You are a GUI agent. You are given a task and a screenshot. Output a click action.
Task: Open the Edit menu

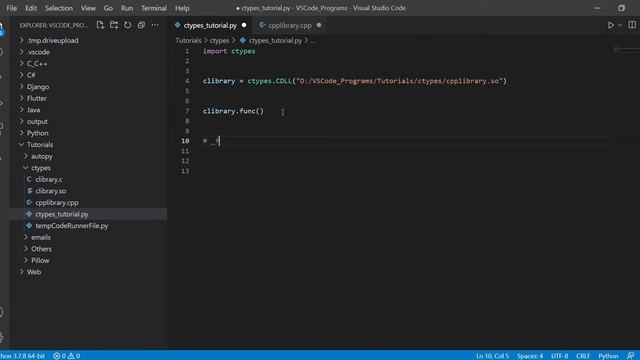pyautogui.click(x=31, y=8)
